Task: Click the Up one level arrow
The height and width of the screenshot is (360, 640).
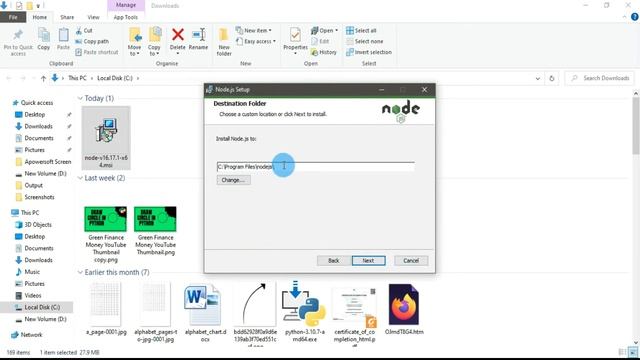Action: [x=43, y=78]
